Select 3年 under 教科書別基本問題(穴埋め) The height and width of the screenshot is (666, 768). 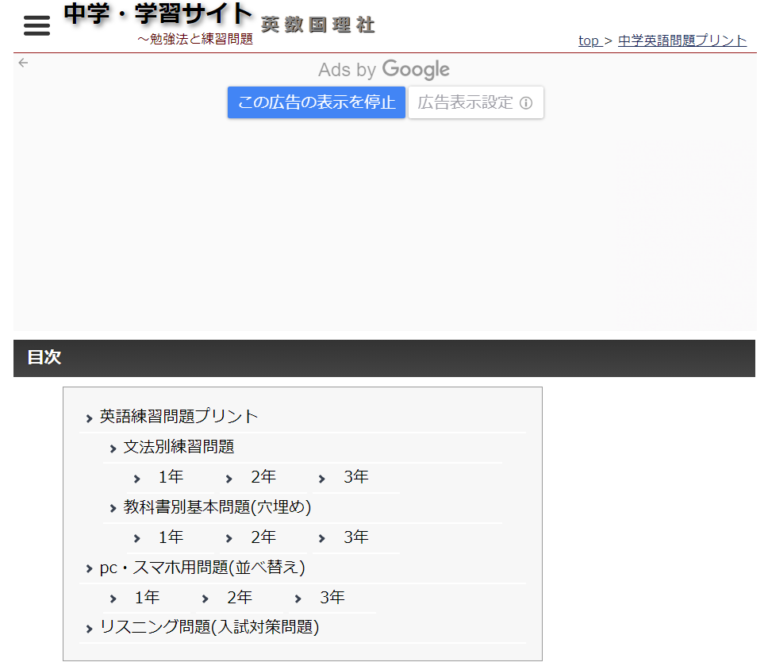pyautogui.click(x=356, y=538)
